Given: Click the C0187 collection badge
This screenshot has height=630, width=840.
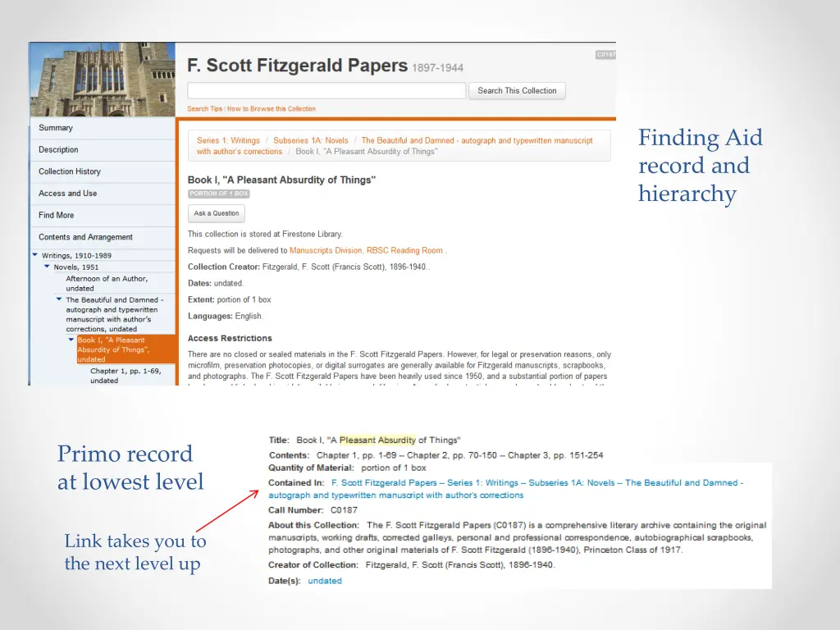Looking at the screenshot, I should pyautogui.click(x=606, y=55).
